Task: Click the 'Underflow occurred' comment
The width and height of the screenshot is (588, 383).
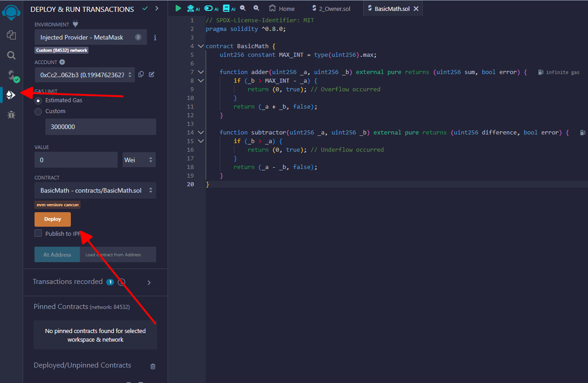Action: [x=347, y=150]
